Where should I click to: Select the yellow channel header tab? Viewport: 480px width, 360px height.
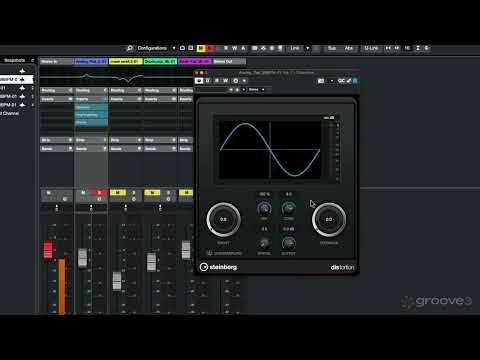click(126, 61)
